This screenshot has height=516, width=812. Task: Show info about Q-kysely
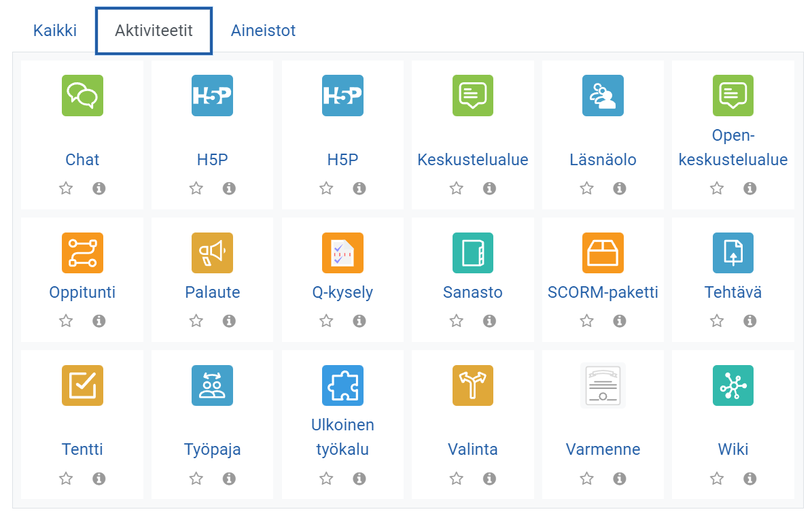[359, 321]
